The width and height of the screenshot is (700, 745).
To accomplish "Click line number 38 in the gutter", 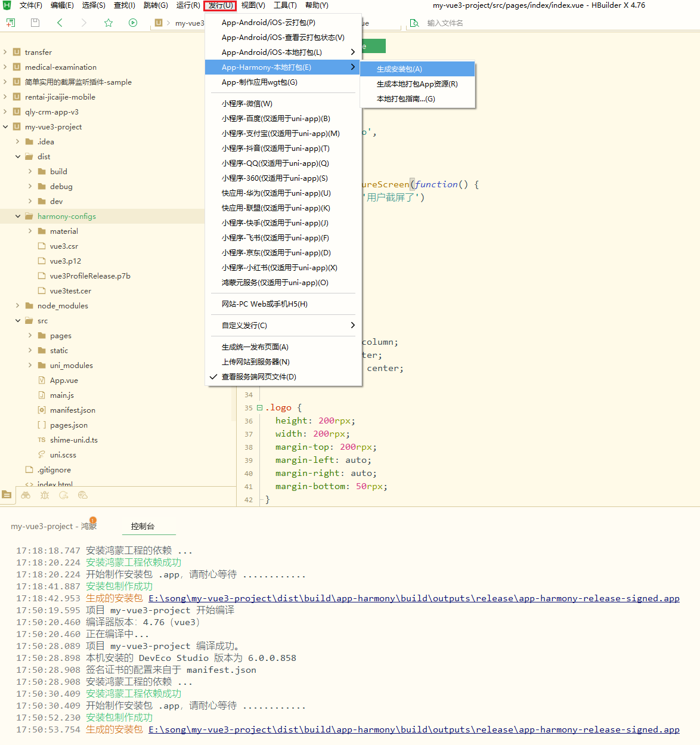I will coord(249,447).
